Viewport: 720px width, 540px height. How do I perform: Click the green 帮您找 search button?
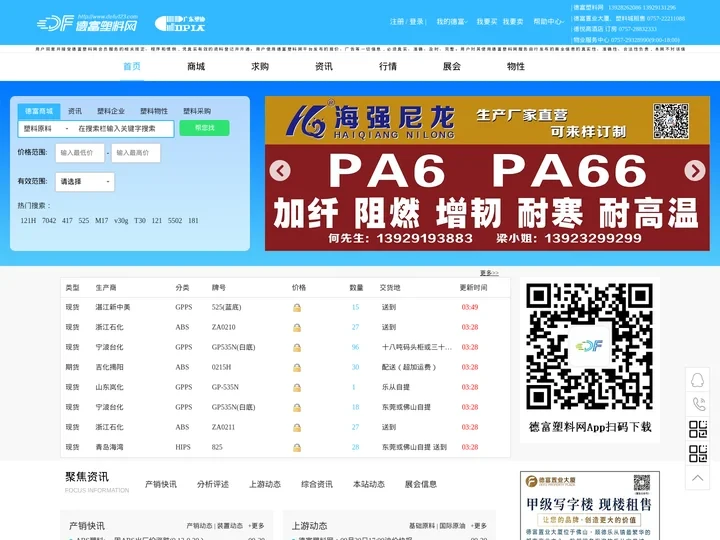[204, 128]
